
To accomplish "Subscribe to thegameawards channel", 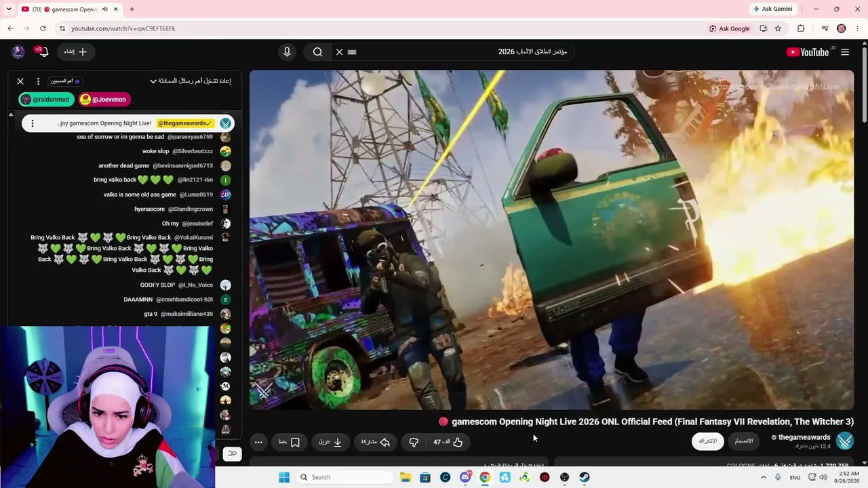I will pos(708,441).
